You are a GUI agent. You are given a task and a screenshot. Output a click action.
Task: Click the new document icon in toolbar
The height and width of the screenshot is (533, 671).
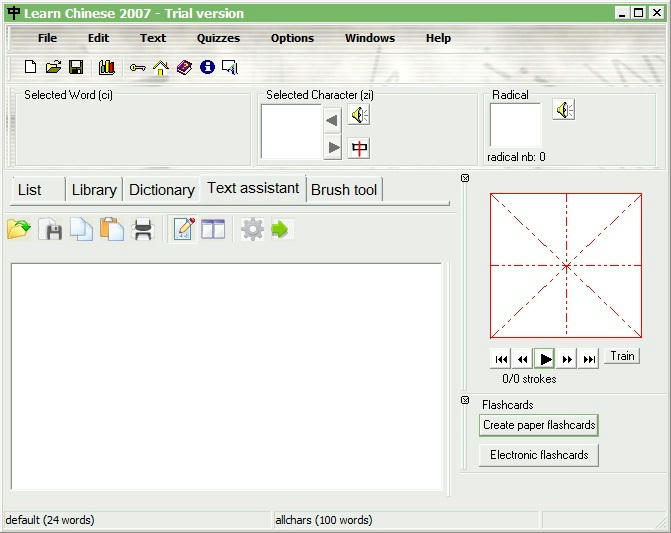click(x=30, y=67)
